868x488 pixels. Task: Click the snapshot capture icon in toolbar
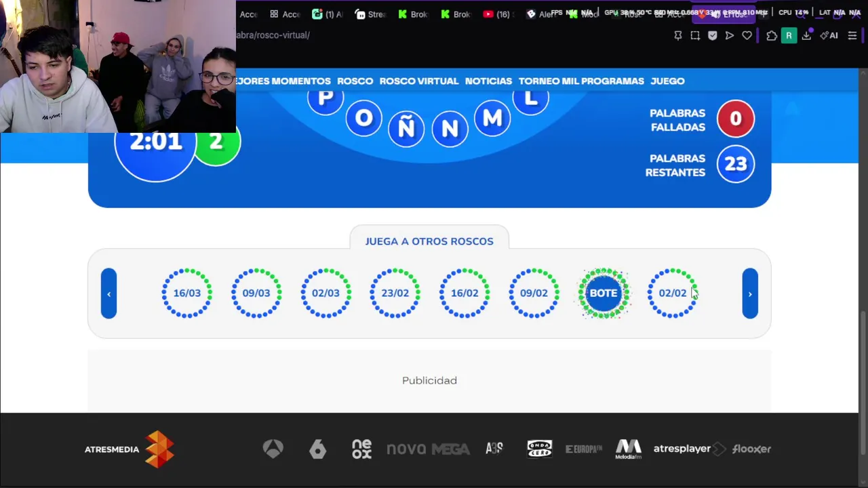coord(695,35)
